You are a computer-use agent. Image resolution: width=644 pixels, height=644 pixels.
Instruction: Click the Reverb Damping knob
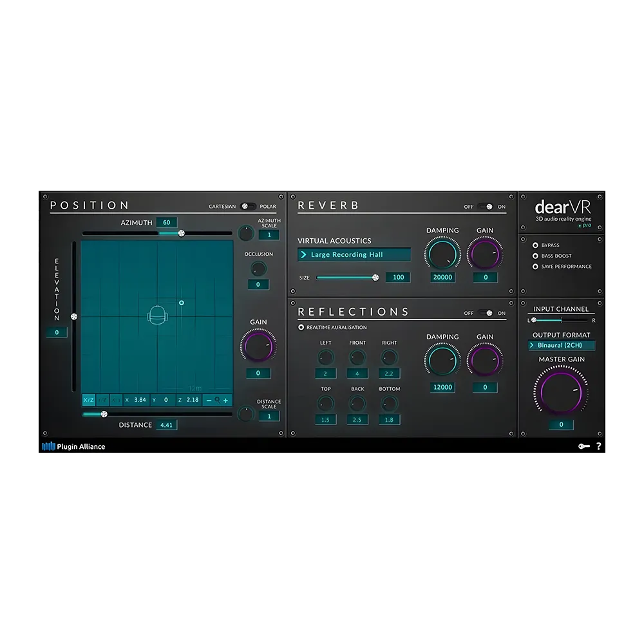click(442, 253)
